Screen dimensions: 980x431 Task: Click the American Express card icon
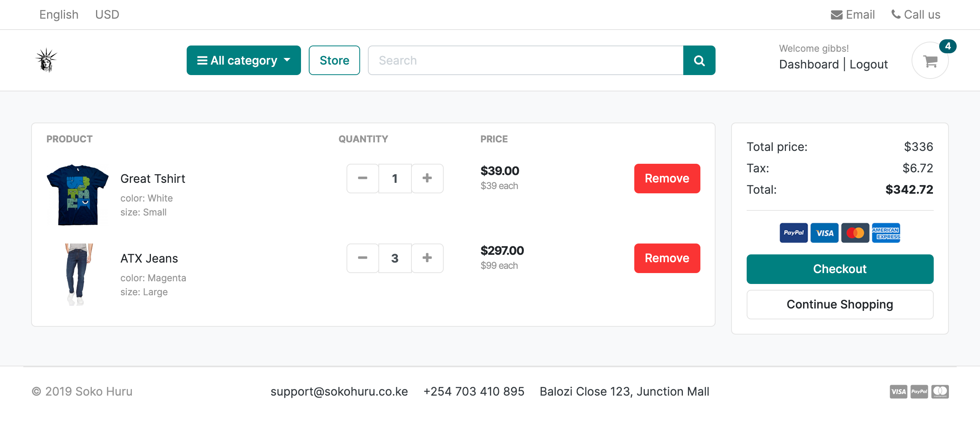click(885, 233)
